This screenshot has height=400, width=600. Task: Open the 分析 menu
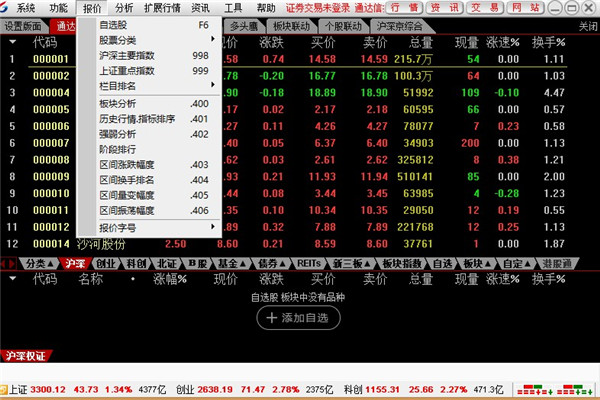coord(124,8)
